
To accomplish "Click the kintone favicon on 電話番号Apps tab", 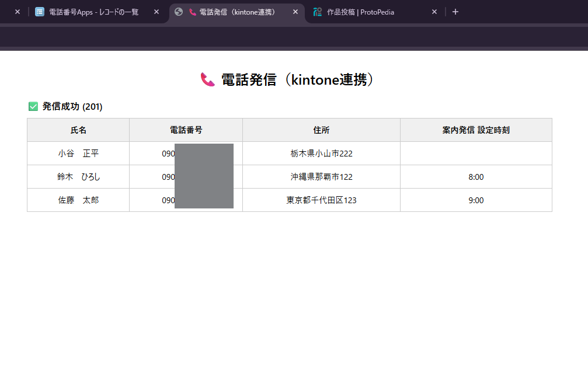I will [40, 12].
